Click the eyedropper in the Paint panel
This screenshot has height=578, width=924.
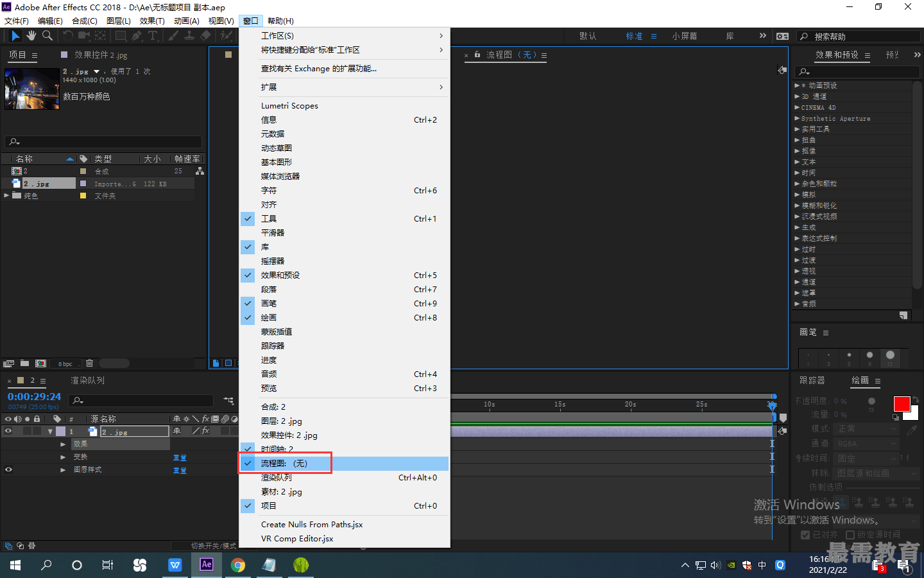point(912,430)
